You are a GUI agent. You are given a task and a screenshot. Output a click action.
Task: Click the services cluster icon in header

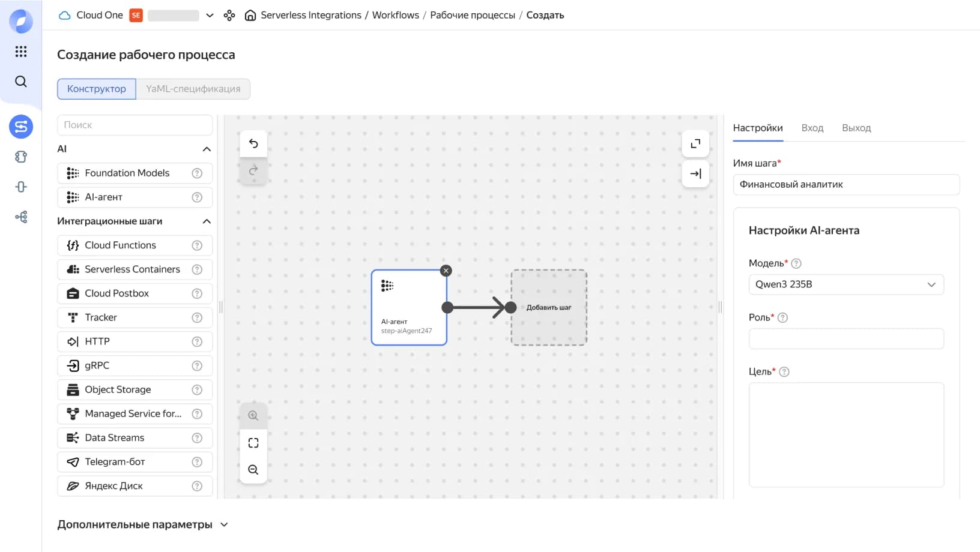pyautogui.click(x=229, y=15)
